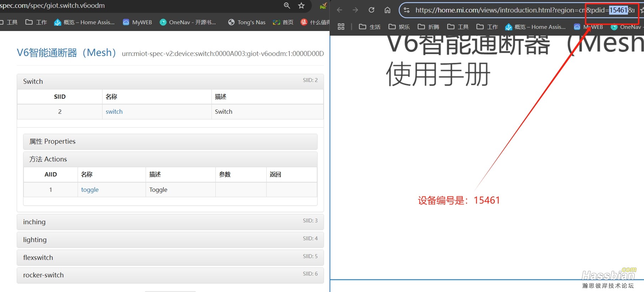Screen dimensions: 644x292
Task: Click the left browser address bar URL
Action: coord(52,5)
